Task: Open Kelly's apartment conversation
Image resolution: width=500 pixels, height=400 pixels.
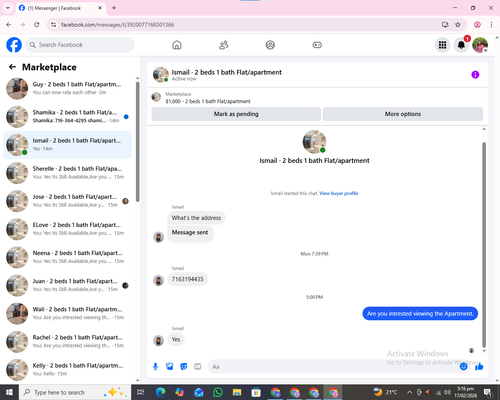Action: click(67, 369)
